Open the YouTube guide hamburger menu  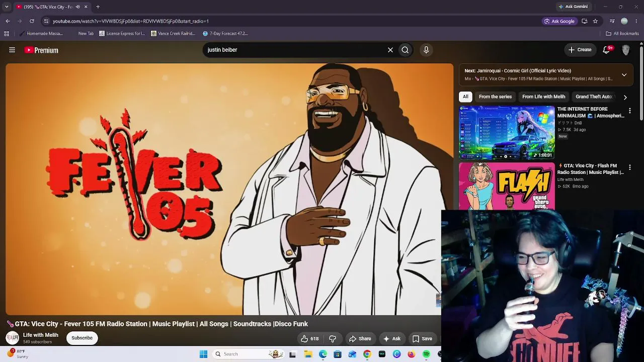click(x=12, y=50)
